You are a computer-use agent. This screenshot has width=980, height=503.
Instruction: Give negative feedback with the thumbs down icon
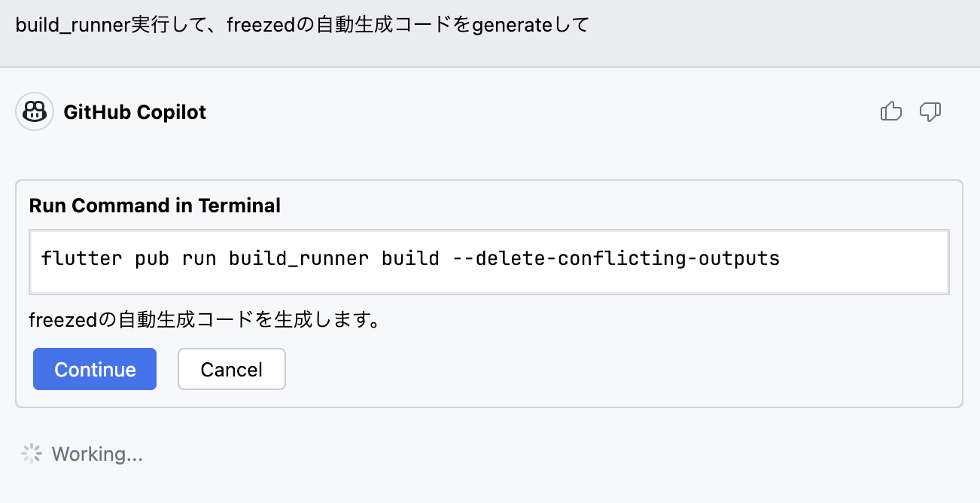click(x=930, y=111)
